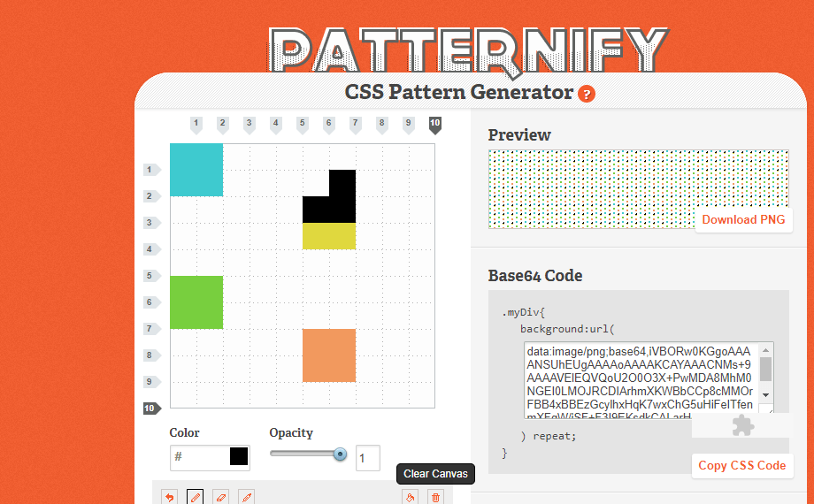Click the base64 textarea scrollbar thumb

pyautogui.click(x=765, y=369)
